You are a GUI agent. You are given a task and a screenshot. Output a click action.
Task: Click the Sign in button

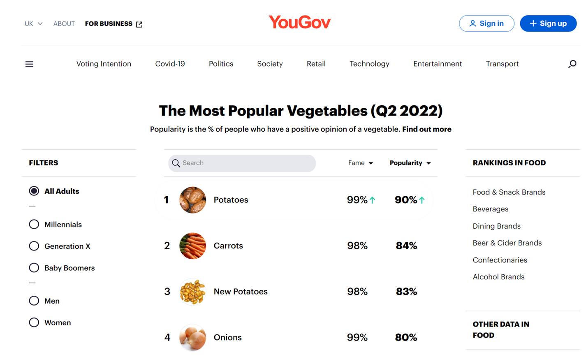click(x=486, y=23)
